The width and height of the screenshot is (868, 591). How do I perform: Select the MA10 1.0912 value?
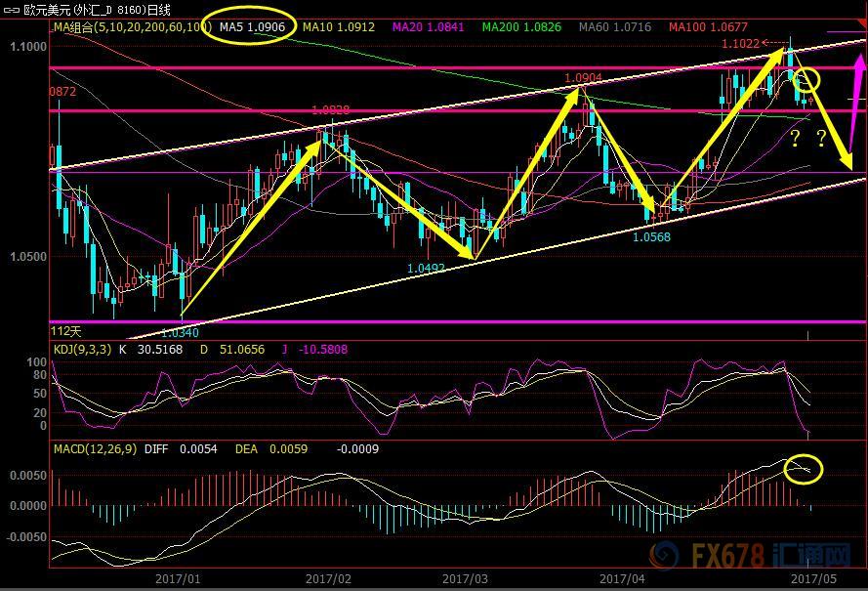click(339, 26)
